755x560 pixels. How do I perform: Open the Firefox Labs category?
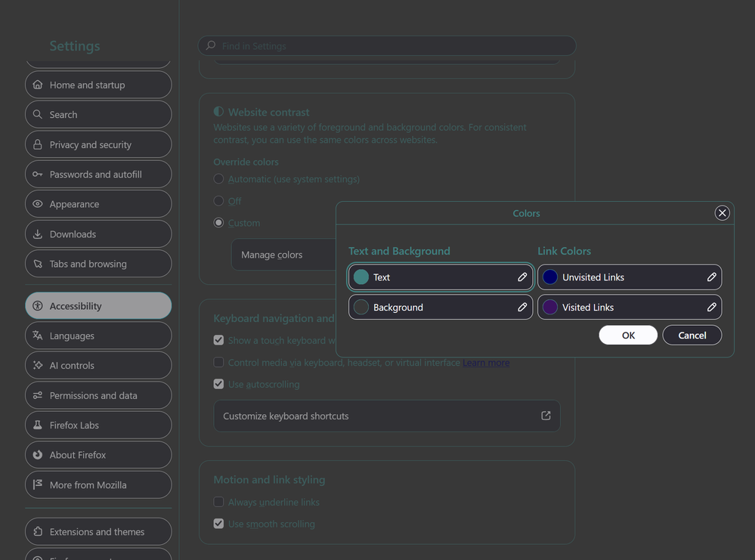pos(98,425)
